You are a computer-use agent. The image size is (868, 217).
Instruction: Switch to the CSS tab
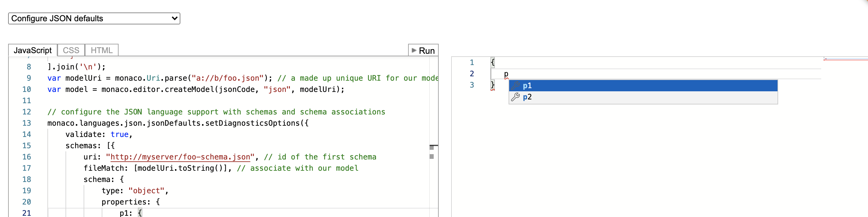[x=71, y=50]
